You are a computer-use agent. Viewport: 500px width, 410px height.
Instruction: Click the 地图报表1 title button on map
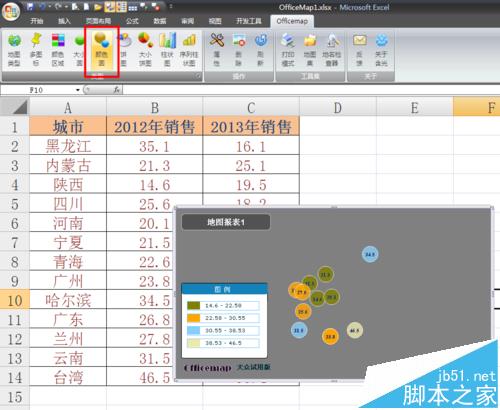pos(226,222)
